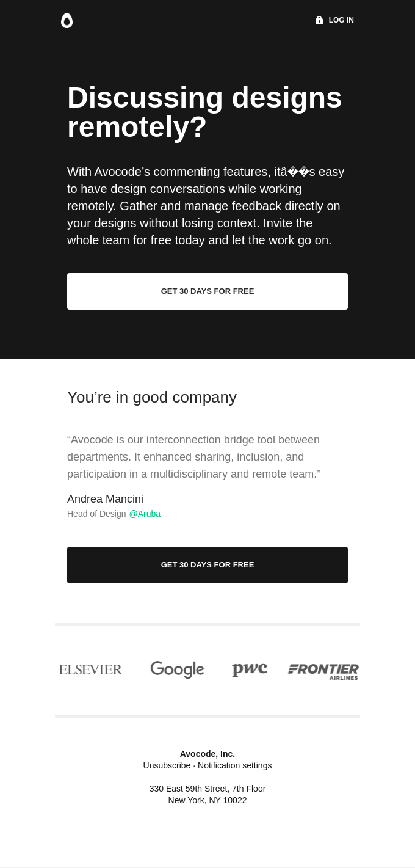Click the Avocode logo in the header
The image size is (415, 868).
click(67, 20)
